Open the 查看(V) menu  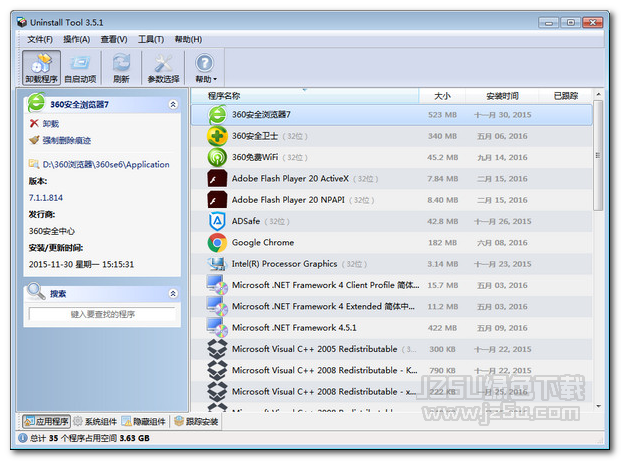[114, 39]
